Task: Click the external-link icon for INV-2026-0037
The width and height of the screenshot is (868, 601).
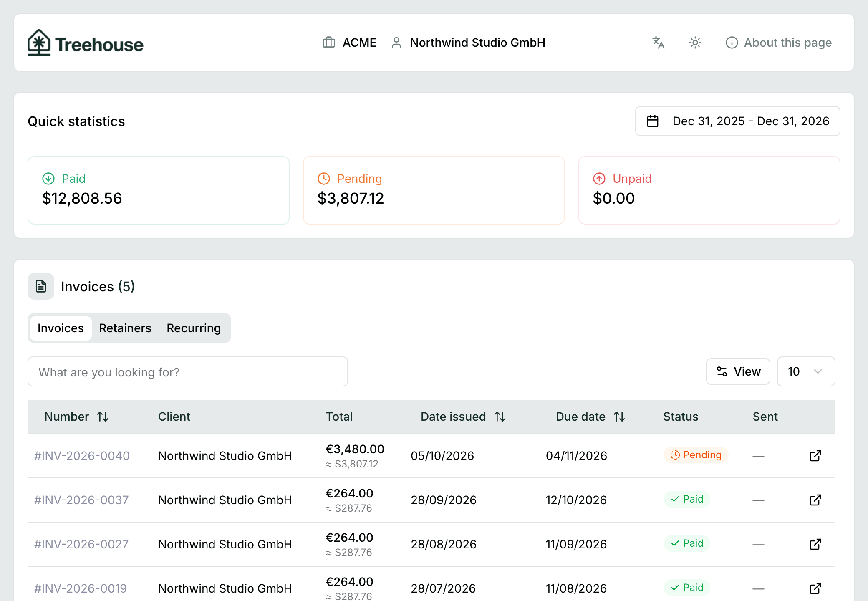Action: click(x=815, y=500)
